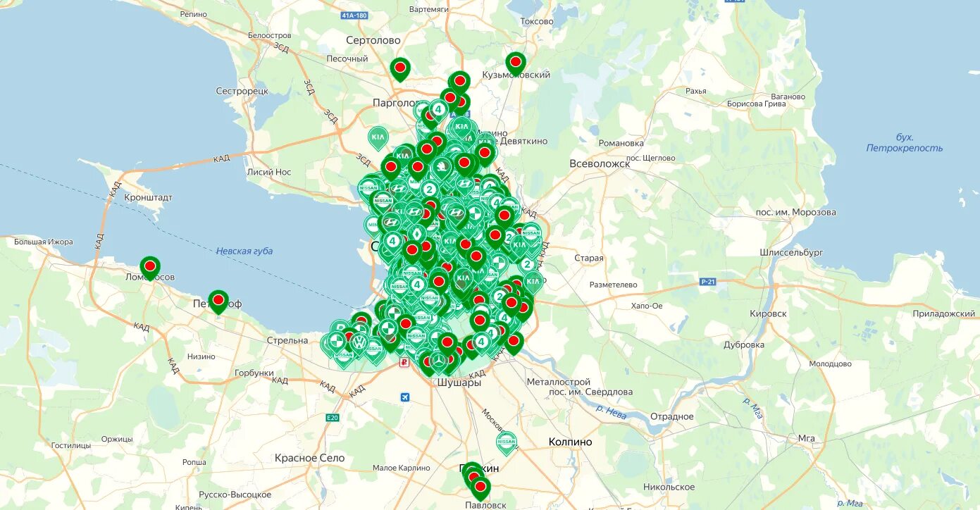Screen dimensions: 980x510
Task: Click the Русско-Высоцкое label
Action: click(235, 495)
